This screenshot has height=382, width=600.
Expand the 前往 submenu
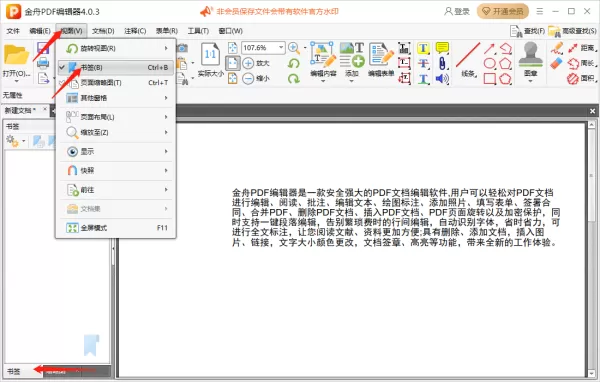click(x=116, y=190)
